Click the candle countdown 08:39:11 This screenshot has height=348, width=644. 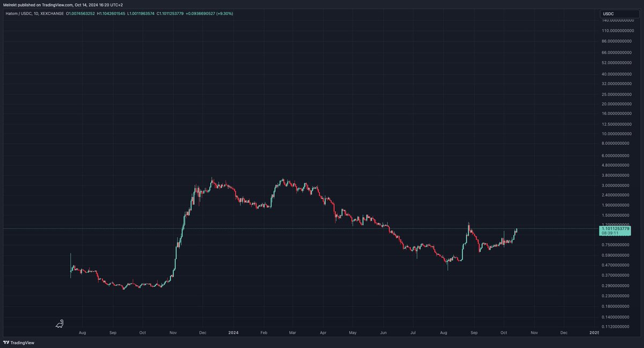point(610,234)
